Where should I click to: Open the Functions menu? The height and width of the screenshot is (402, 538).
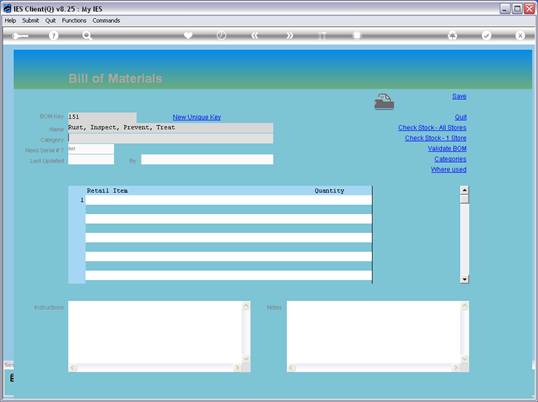[x=74, y=21]
